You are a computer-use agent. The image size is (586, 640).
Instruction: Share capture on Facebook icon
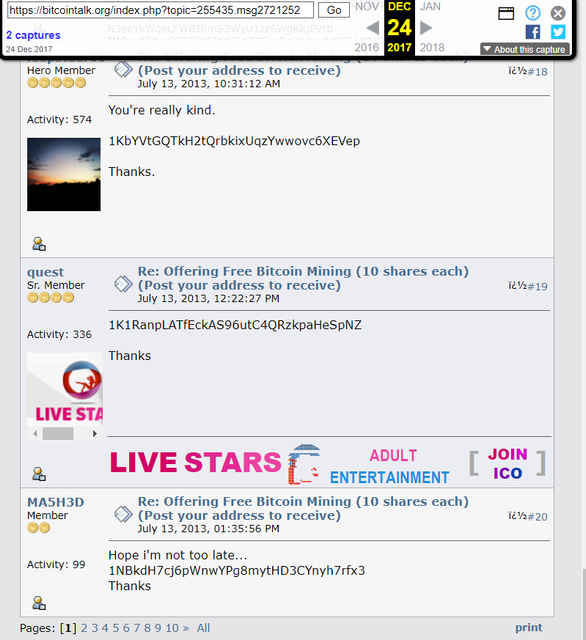533,32
